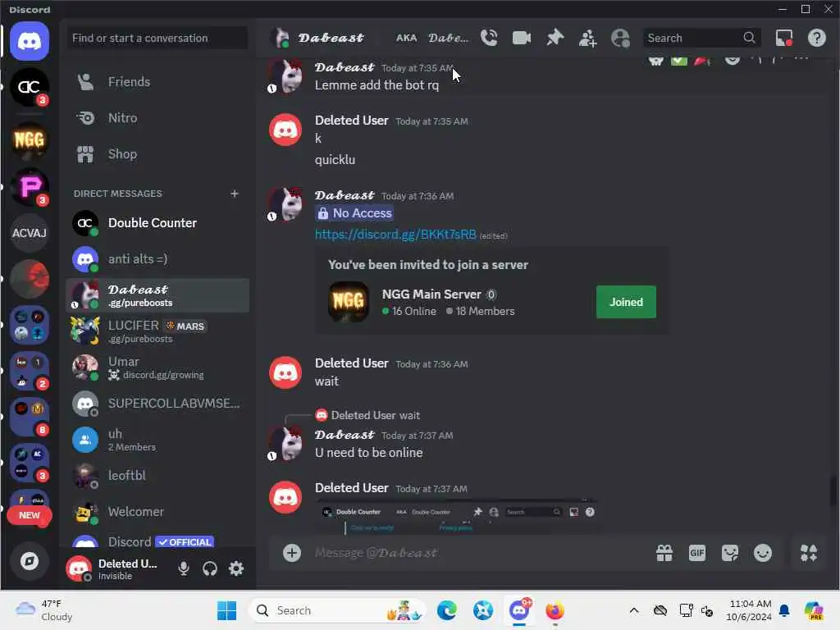Open the Discord OFFICIAL messages
Image resolution: width=840 pixels, height=630 pixels.
point(157,541)
